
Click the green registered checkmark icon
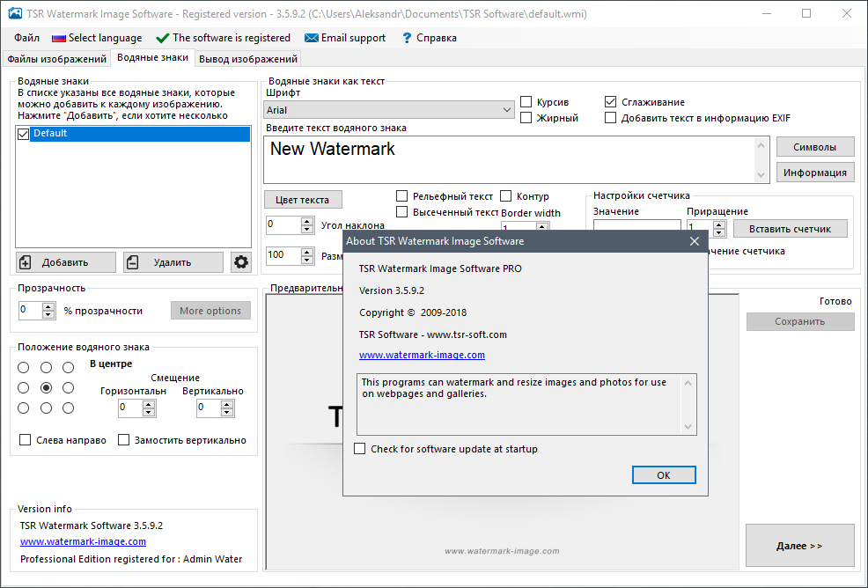point(162,38)
